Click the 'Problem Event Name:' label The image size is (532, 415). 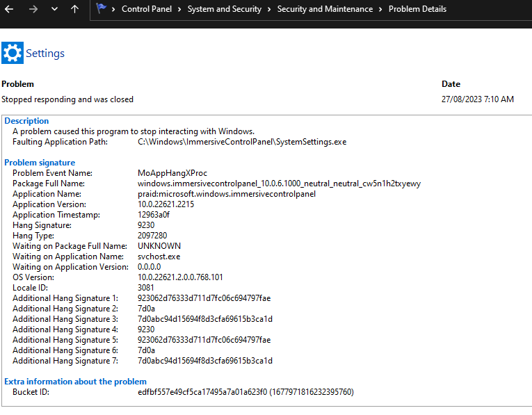click(52, 173)
